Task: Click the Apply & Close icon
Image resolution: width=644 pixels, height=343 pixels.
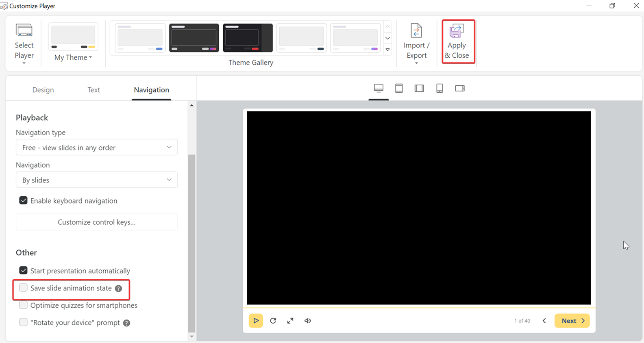Action: (457, 32)
